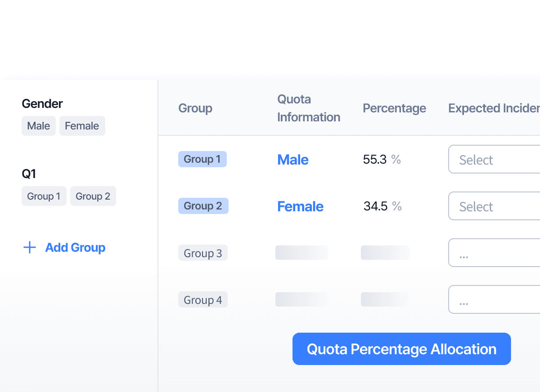Open the incidence dropdown for Group 3
540x392 pixels.
click(x=494, y=253)
